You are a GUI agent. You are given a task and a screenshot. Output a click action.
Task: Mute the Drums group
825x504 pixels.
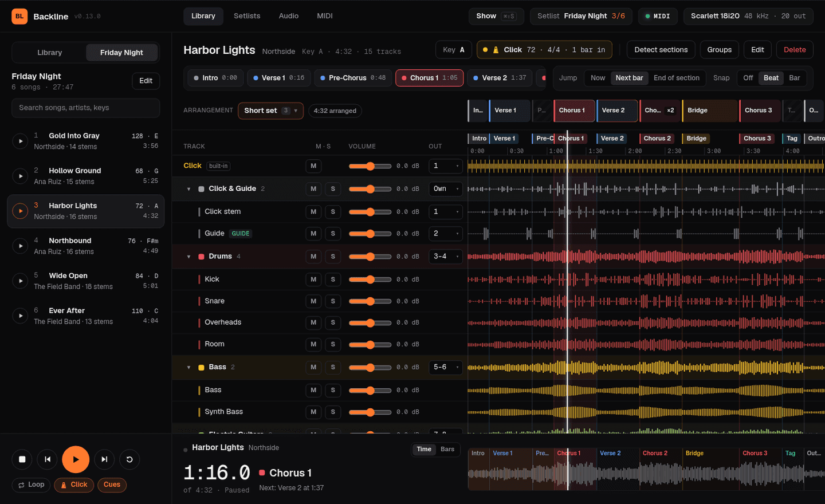pyautogui.click(x=313, y=257)
